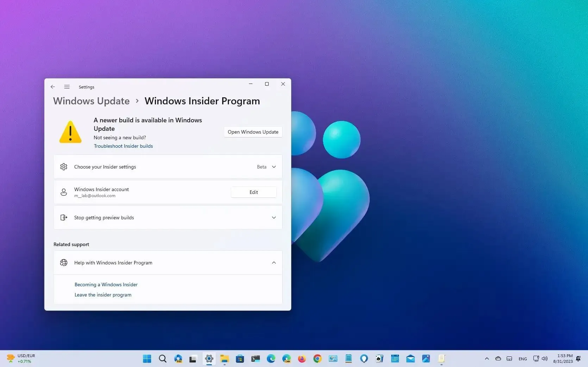588x367 pixels.
Task: Minimize the Settings window
Action: point(251,84)
